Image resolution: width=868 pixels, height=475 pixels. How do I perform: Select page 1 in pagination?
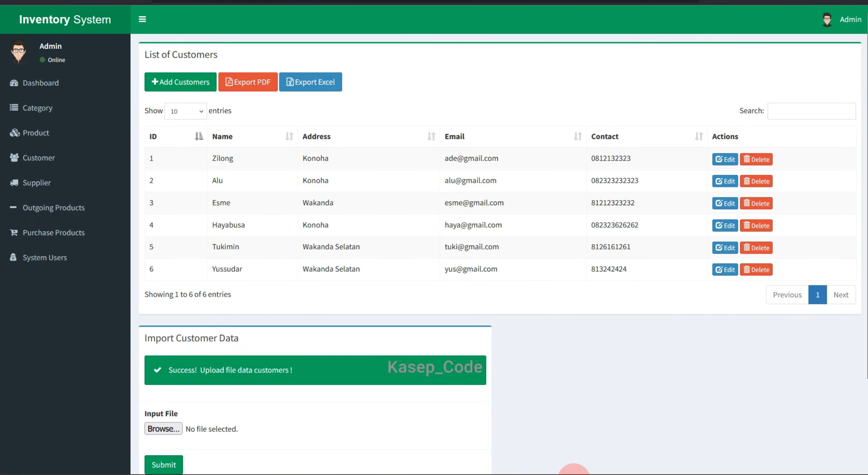pos(817,295)
